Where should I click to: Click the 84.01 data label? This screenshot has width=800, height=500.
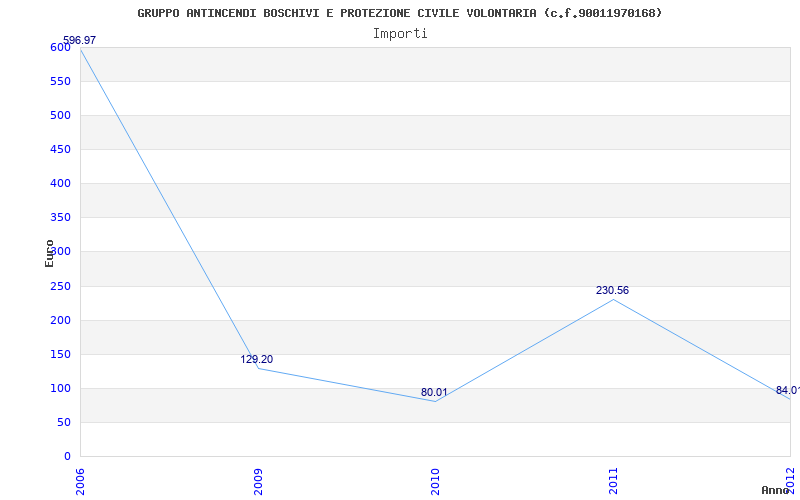click(788, 390)
